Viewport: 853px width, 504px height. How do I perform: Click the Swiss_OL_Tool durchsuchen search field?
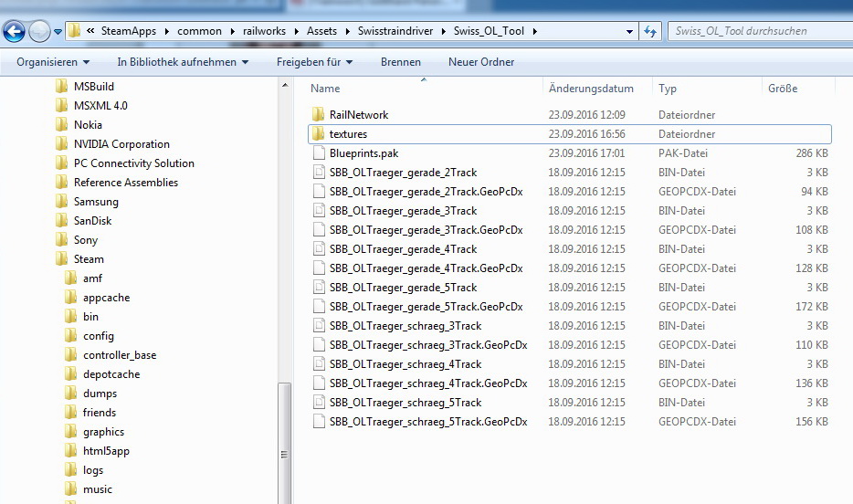click(x=760, y=31)
